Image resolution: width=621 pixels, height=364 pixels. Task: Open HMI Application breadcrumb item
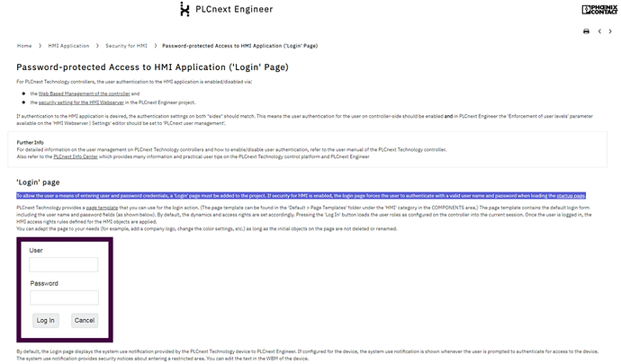point(68,45)
